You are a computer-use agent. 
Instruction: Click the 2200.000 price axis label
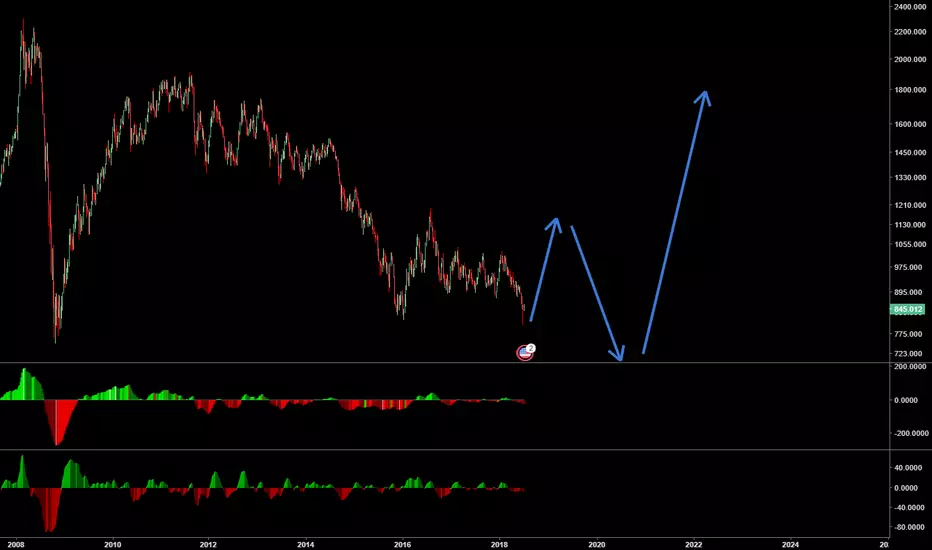[x=910, y=32]
